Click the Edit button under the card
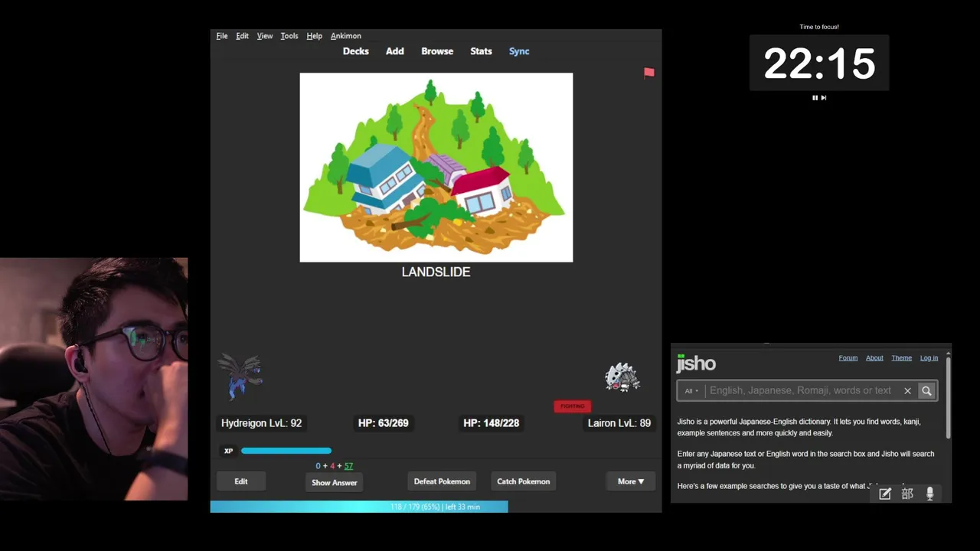The width and height of the screenshot is (980, 551). click(241, 481)
